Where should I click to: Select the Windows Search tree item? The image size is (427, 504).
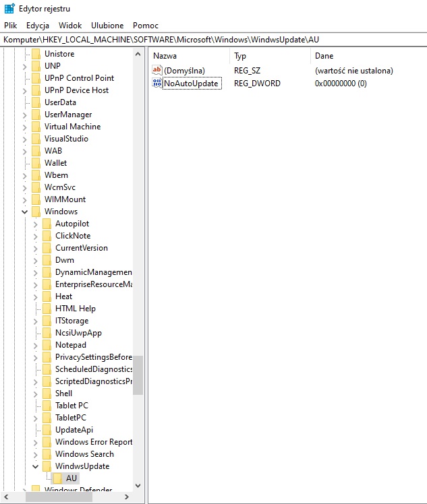[x=84, y=454]
